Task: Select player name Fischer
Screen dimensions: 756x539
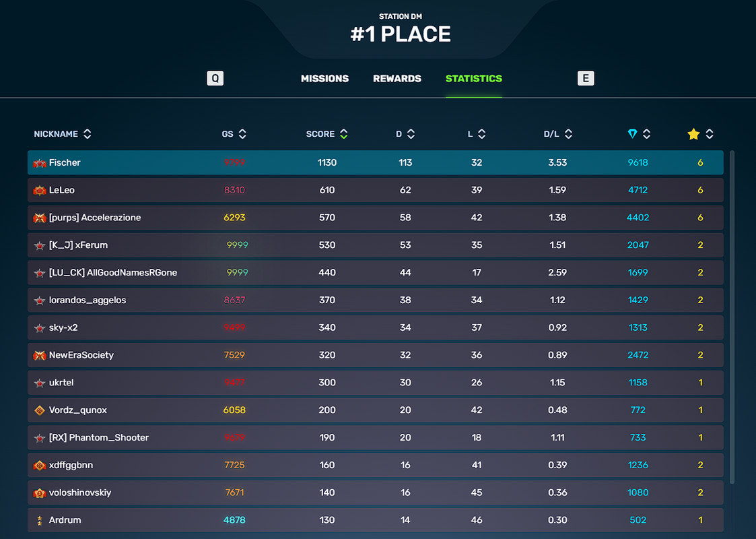Action: [65, 162]
